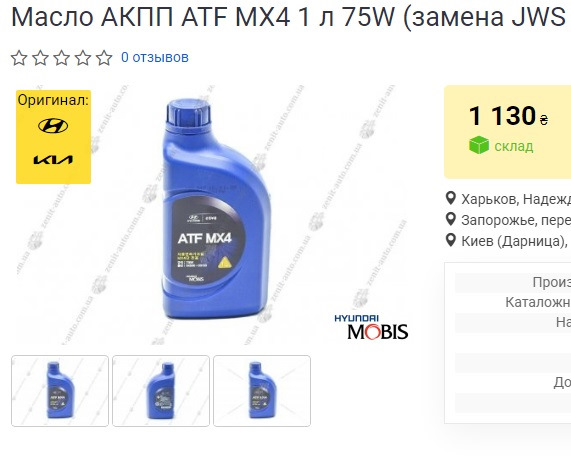Select the second product thumbnail
This screenshot has height=461, width=571.
161,391
